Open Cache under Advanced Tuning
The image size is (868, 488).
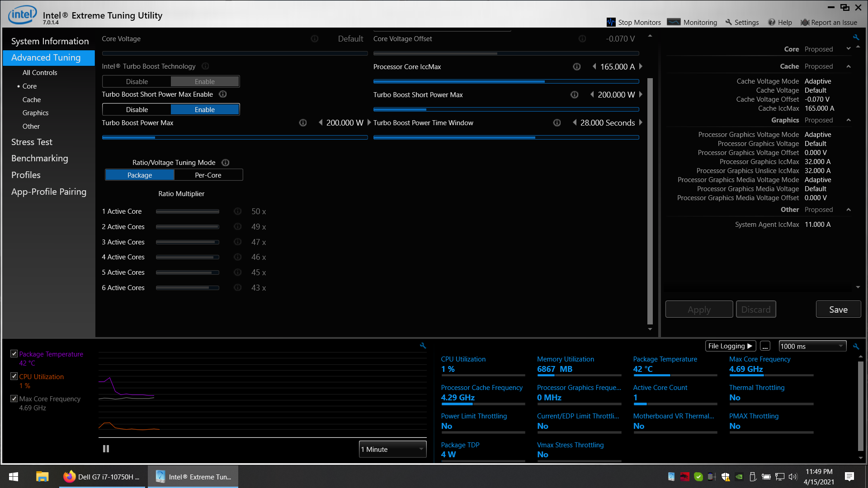[x=32, y=99]
